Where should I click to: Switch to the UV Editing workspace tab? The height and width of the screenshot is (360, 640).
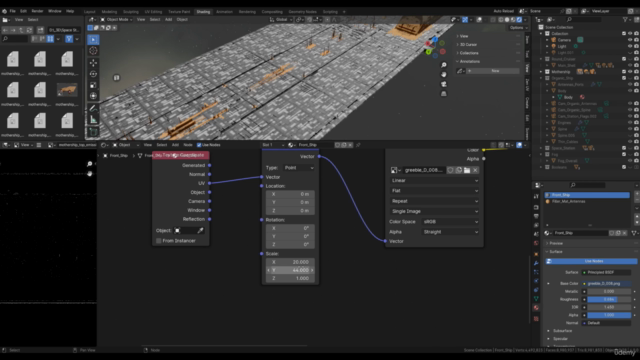[153, 11]
